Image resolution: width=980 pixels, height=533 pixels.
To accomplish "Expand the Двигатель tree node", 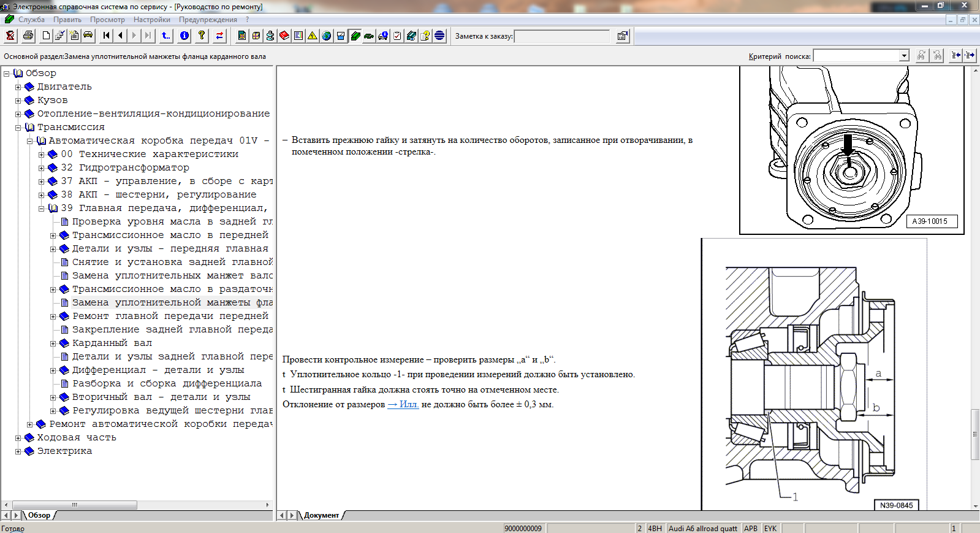I will point(18,87).
